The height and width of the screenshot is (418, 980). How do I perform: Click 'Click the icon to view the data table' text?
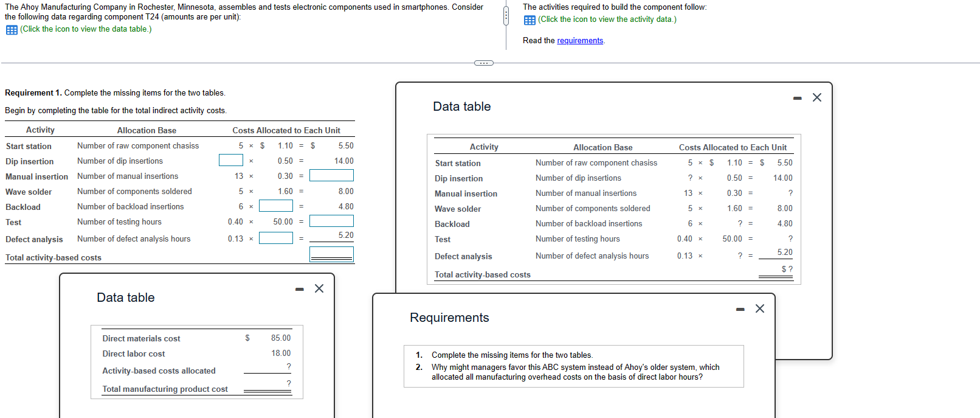click(86, 29)
